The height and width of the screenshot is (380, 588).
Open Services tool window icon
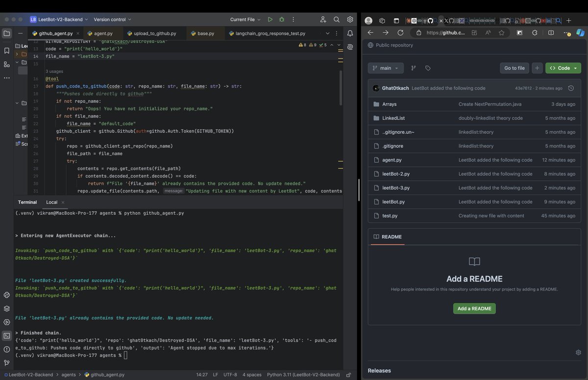click(x=6, y=322)
